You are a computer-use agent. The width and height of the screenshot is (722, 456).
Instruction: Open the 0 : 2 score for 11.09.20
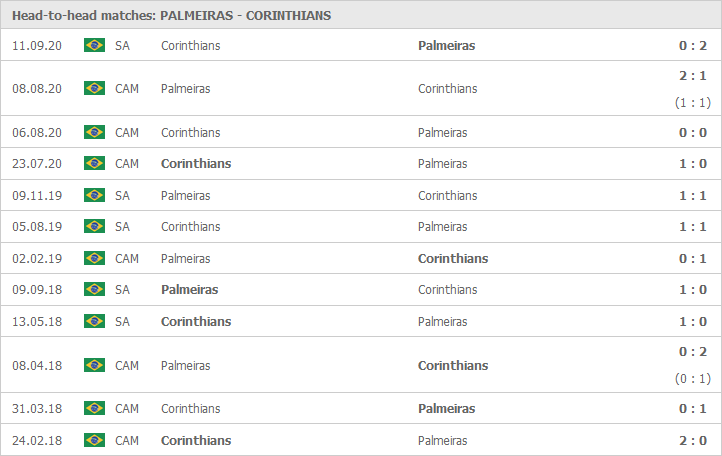[693, 46]
